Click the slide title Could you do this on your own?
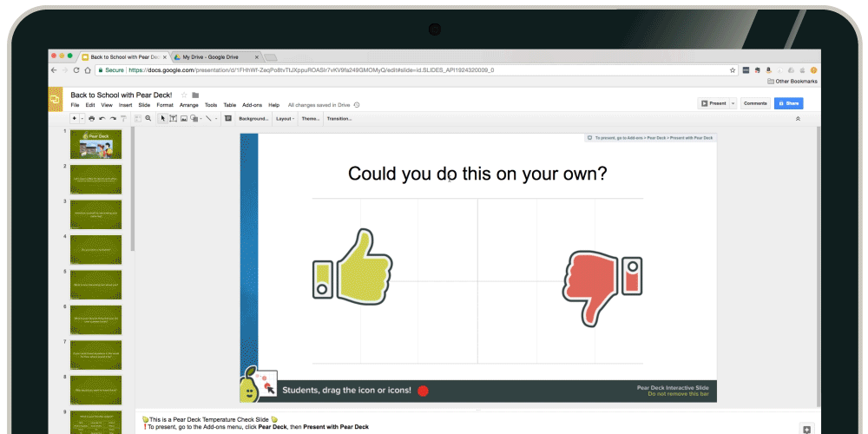 tap(477, 174)
